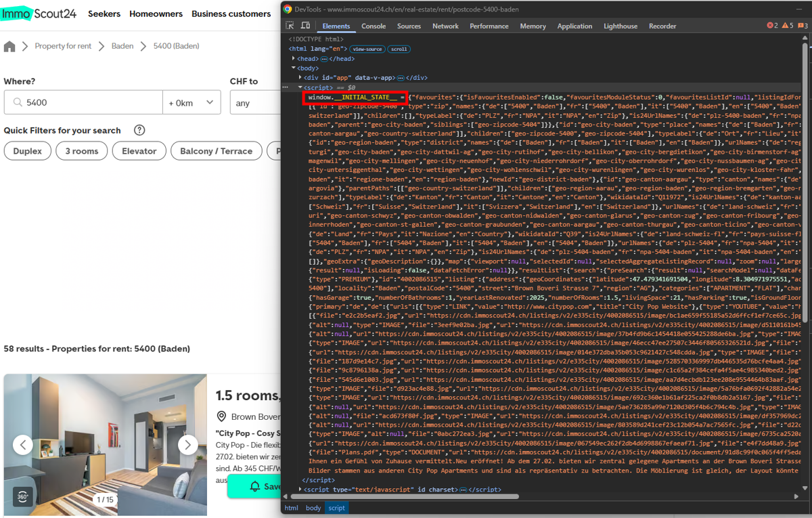Select the <!DOCTYPE html> line
Viewport: 812px width, 518px height.
tap(316, 39)
